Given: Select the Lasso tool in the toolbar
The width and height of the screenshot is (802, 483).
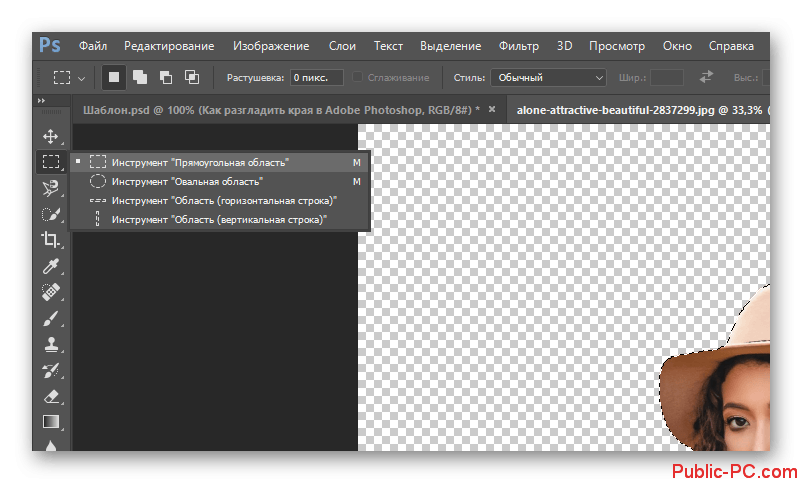Looking at the screenshot, I should tap(50, 187).
